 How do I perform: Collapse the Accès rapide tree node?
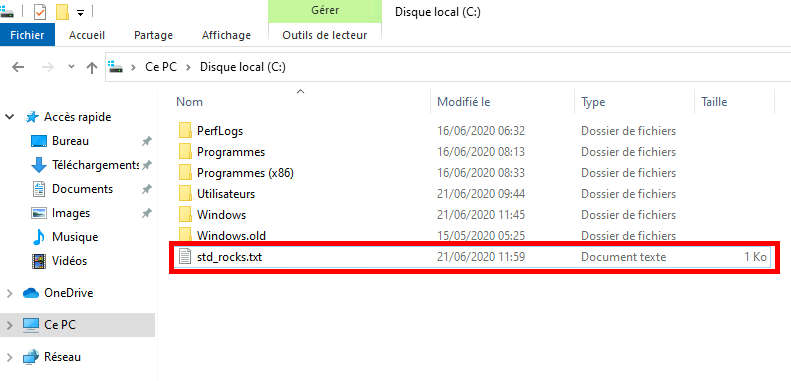point(9,117)
